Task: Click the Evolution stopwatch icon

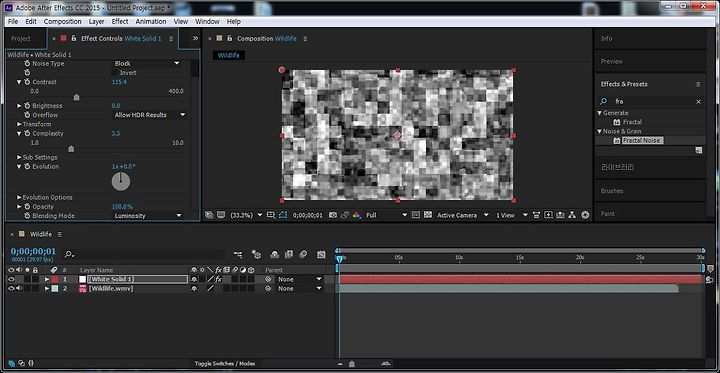Action: [27, 166]
